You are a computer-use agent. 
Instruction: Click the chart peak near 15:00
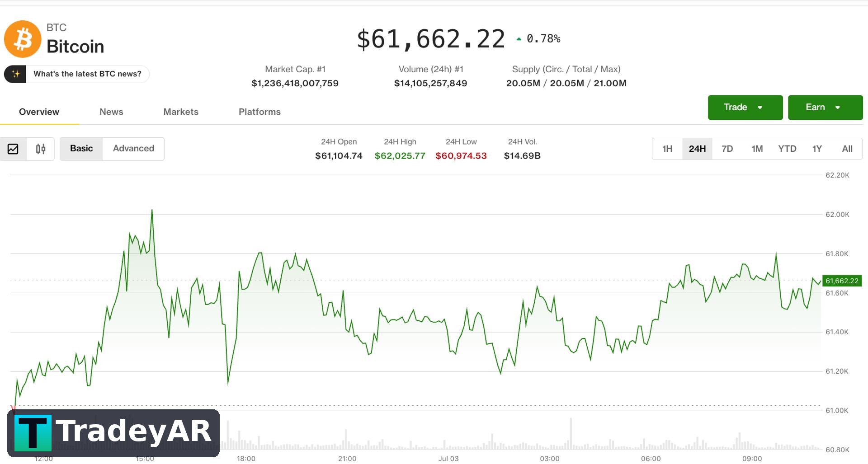click(x=152, y=211)
